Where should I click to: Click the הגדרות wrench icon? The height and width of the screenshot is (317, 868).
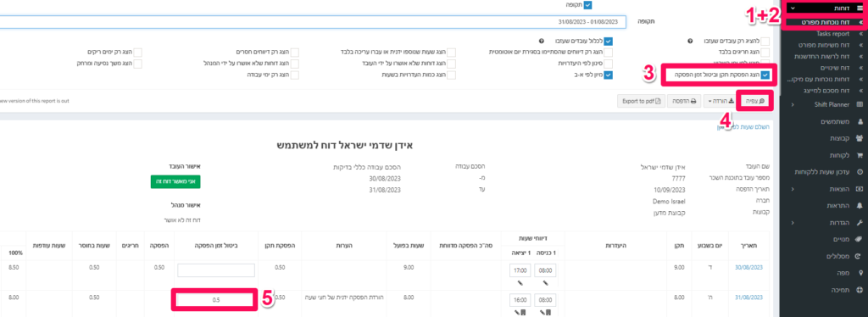860,222
